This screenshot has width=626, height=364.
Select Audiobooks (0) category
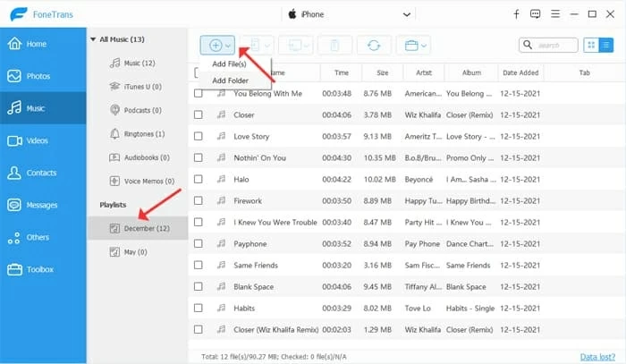[138, 157]
